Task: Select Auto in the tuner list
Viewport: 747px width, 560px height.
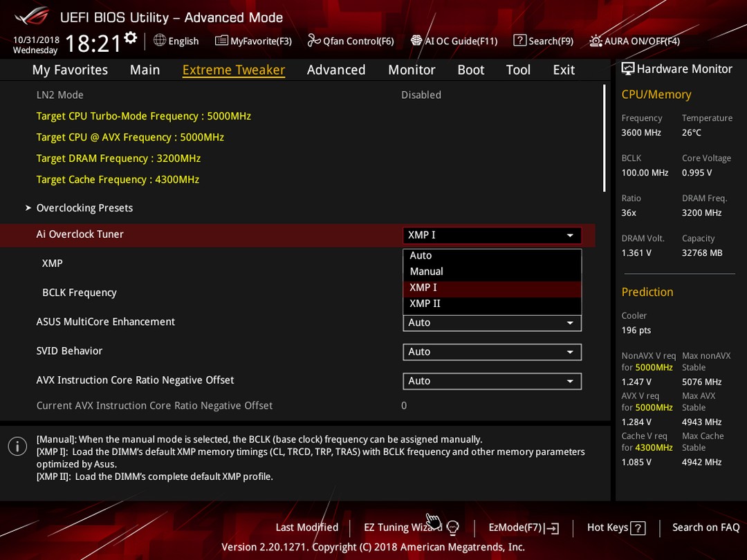Action: 492,256
